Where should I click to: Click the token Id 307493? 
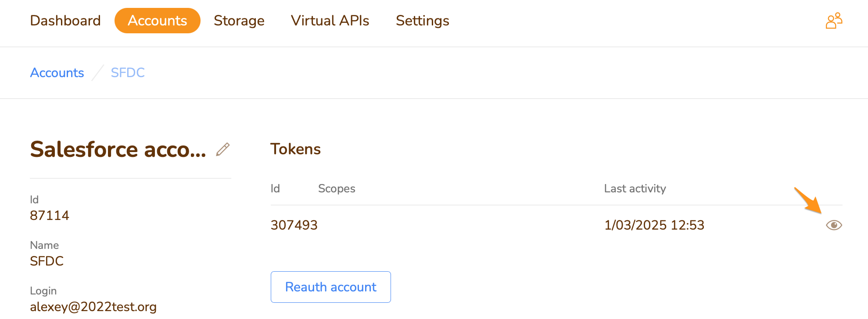[294, 225]
